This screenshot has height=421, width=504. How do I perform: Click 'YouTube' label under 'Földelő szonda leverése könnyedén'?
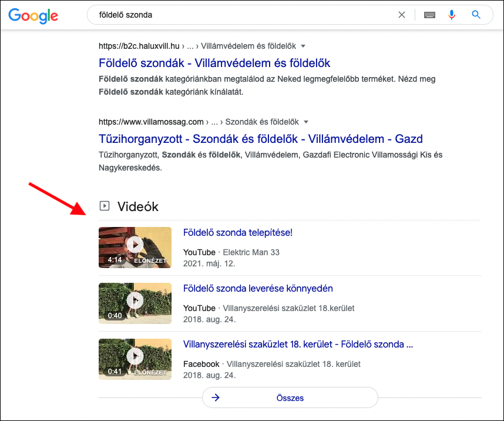[x=199, y=308]
